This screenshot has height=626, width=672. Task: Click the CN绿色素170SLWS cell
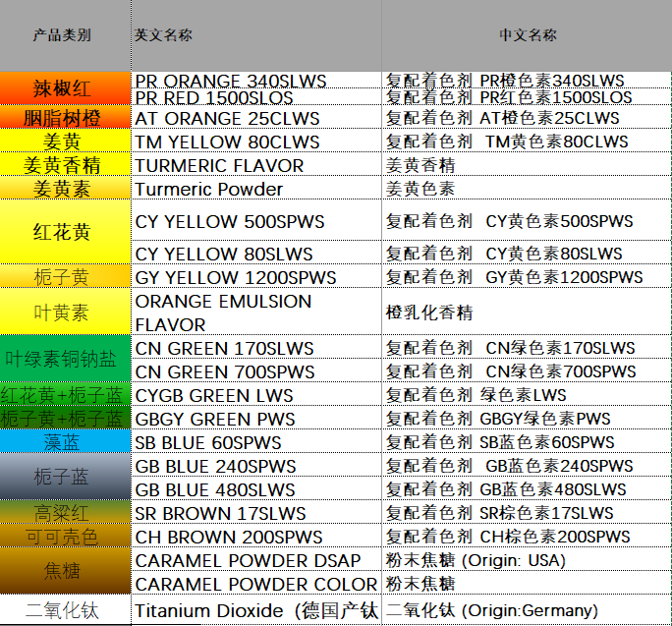(x=527, y=347)
